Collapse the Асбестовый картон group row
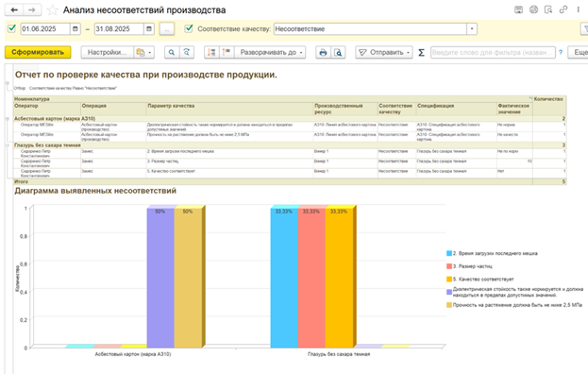 point(8,119)
